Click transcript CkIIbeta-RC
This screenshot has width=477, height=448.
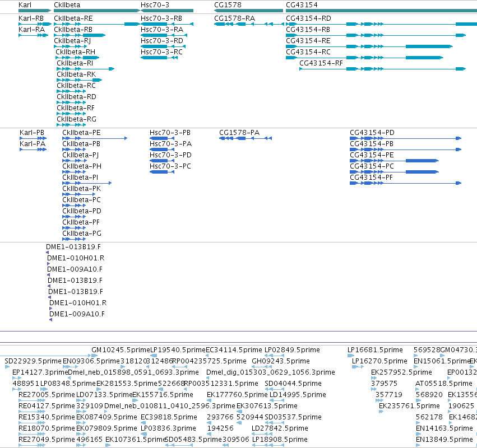point(72,91)
